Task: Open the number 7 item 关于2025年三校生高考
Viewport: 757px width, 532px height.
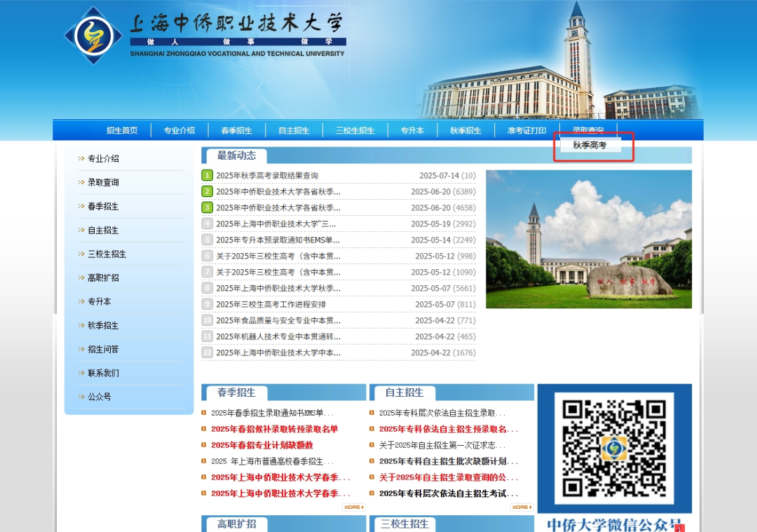Action: pyautogui.click(x=278, y=272)
